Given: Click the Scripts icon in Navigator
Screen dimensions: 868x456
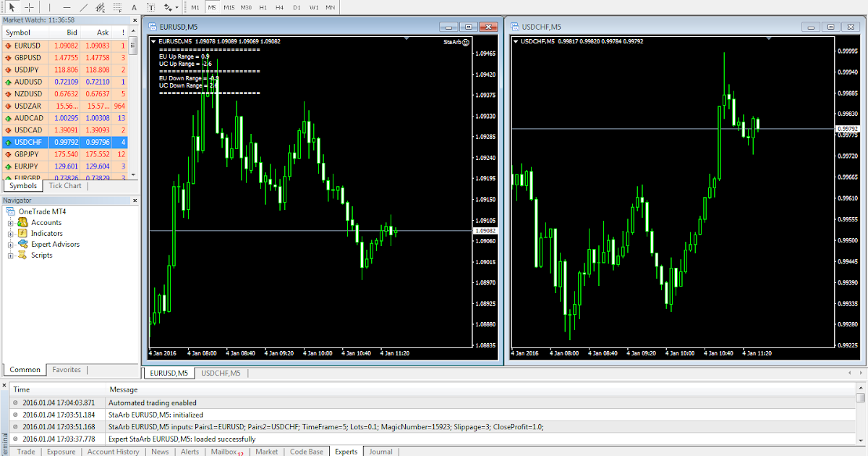Looking at the screenshot, I should (x=23, y=256).
